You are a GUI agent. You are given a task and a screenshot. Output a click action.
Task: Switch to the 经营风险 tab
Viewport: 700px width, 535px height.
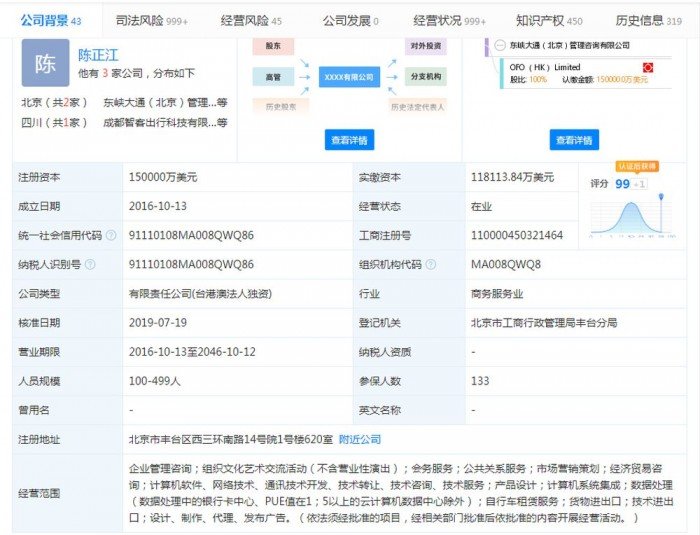pos(251,21)
